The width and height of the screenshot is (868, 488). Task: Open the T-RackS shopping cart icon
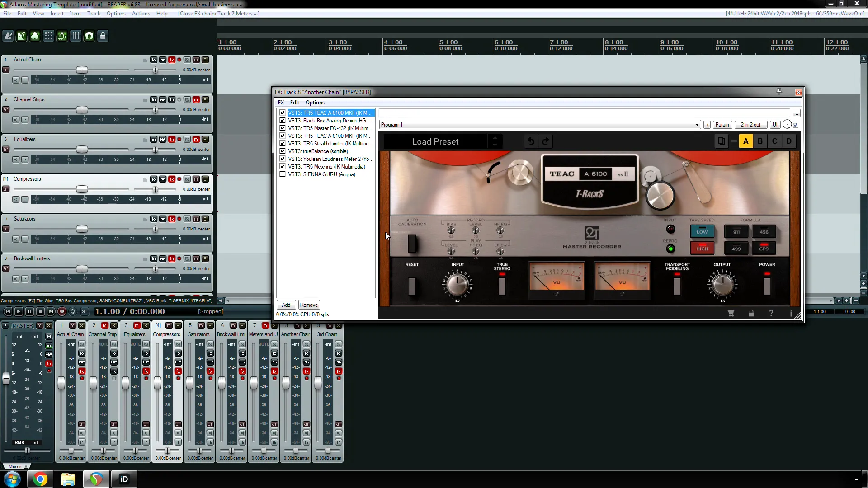click(731, 313)
